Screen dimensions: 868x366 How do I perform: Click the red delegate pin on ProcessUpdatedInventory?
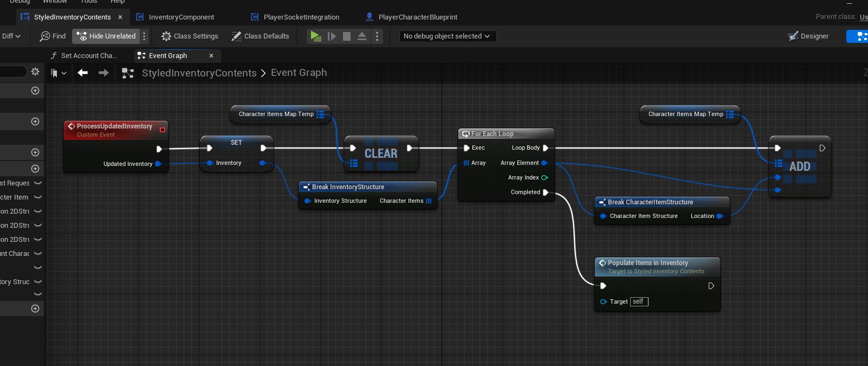163,130
